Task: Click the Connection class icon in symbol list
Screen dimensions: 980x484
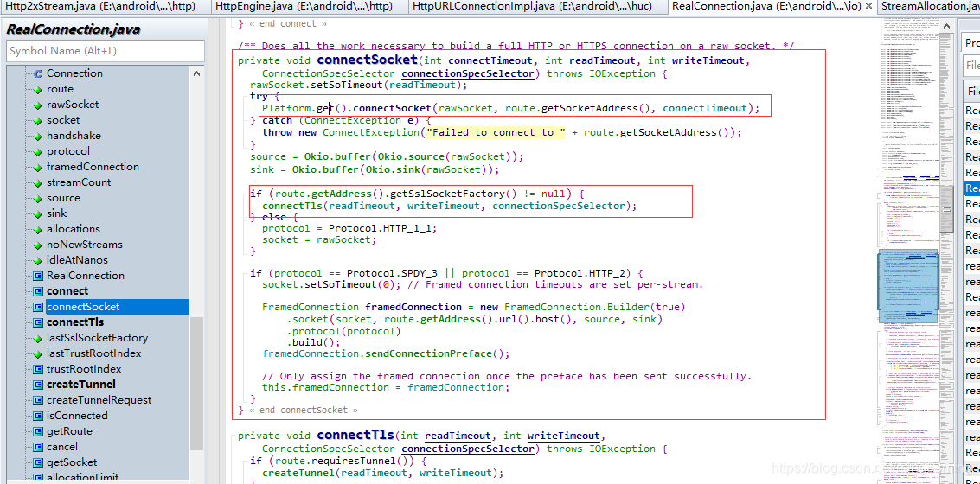Action: (37, 73)
